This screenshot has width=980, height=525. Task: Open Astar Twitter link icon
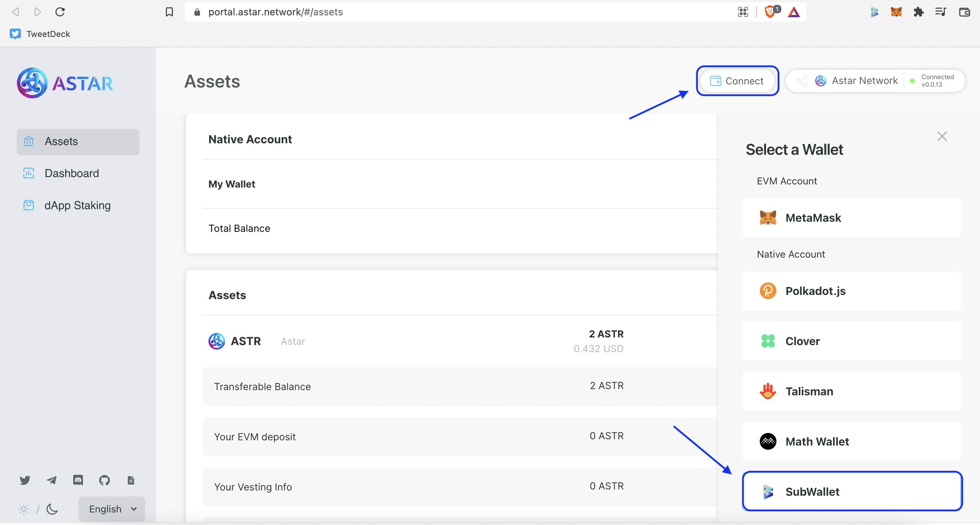click(x=25, y=480)
